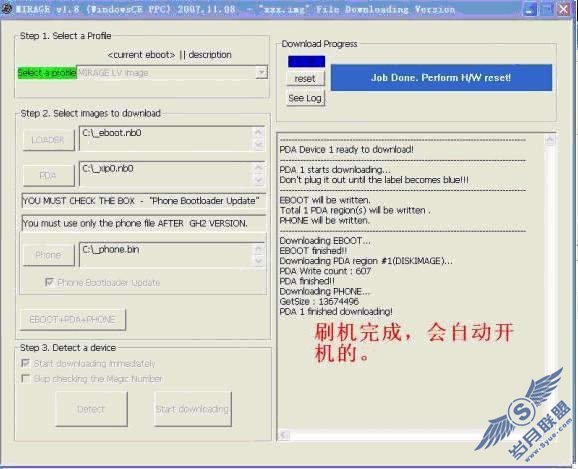The image size is (578, 469).
Task: Click the Start downloading button
Action: click(192, 409)
